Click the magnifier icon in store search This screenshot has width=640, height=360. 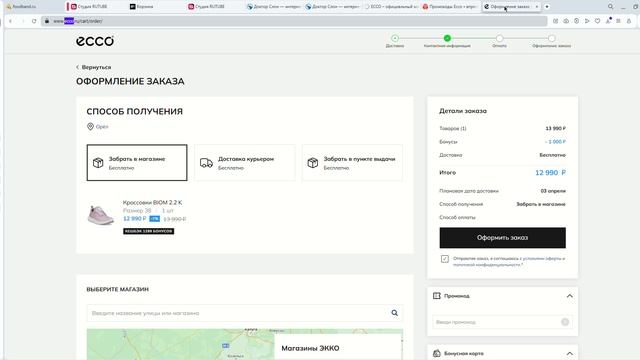click(x=394, y=313)
